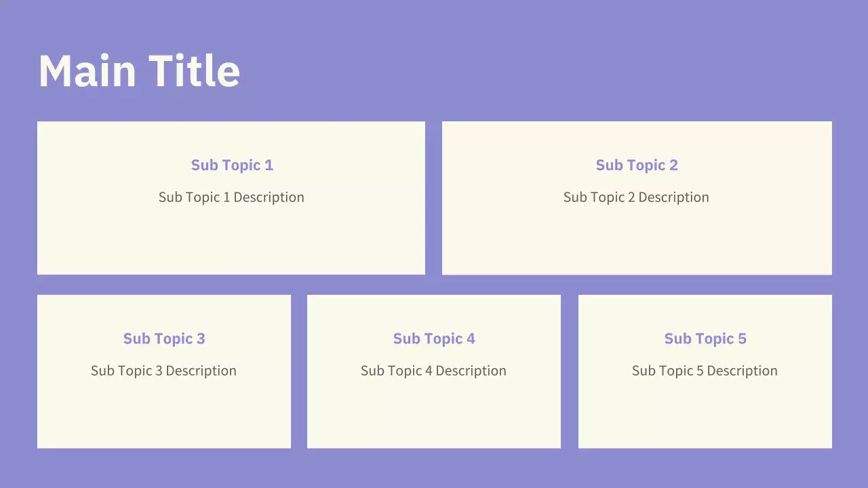Select the Sub Topic 3 heading

click(x=164, y=339)
